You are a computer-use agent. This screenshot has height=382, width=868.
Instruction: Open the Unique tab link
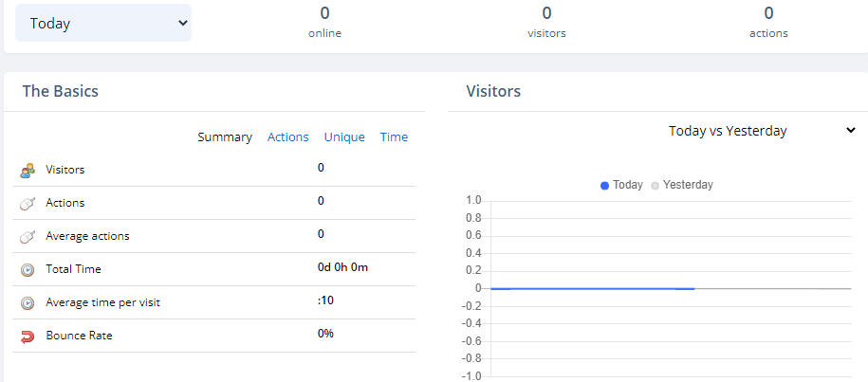(x=344, y=137)
